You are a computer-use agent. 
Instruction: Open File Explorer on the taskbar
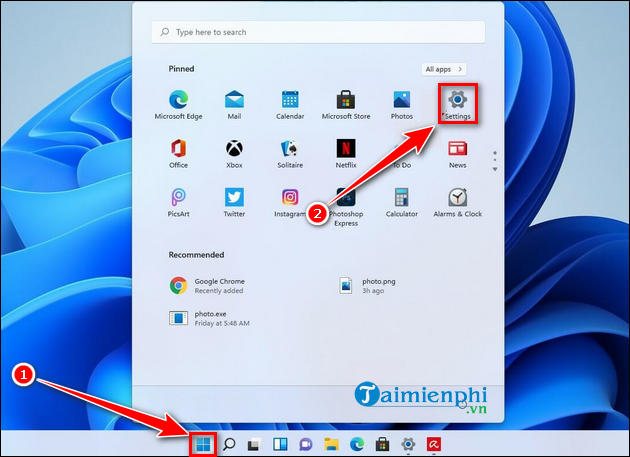point(331,444)
